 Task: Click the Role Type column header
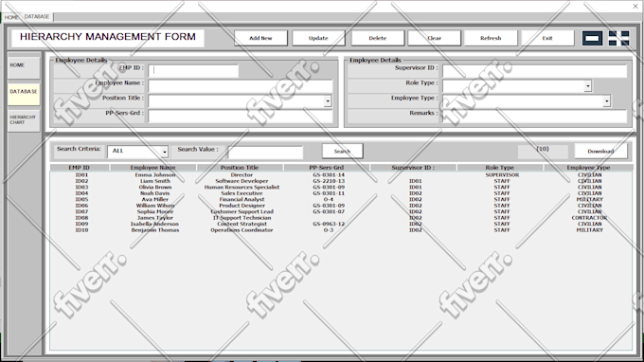click(x=500, y=168)
